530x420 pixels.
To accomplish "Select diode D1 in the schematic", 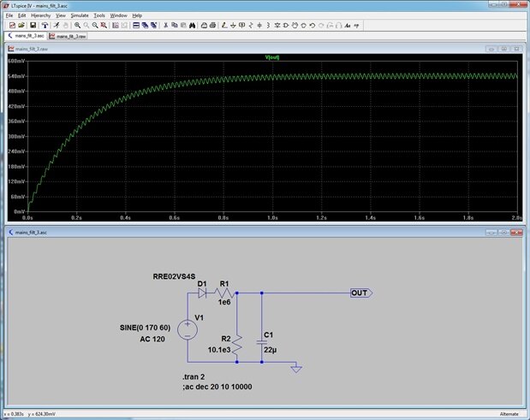I will (x=202, y=293).
